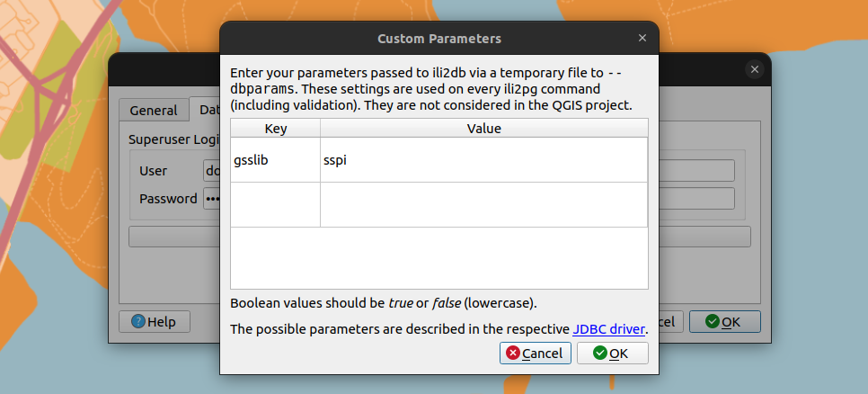Select the gsslib key cell

(x=276, y=160)
